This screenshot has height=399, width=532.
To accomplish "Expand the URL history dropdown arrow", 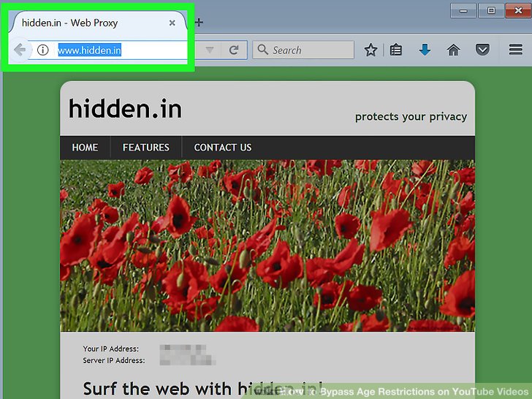I will [210, 50].
